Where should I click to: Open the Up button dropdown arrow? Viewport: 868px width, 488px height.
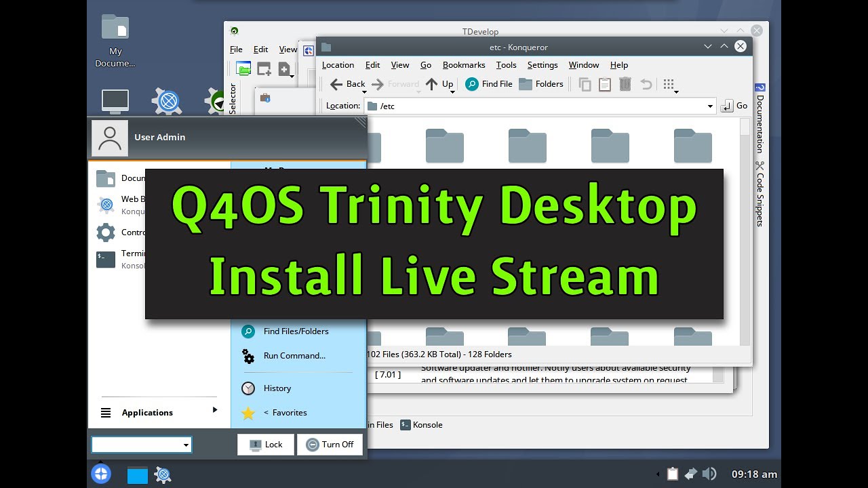(452, 91)
